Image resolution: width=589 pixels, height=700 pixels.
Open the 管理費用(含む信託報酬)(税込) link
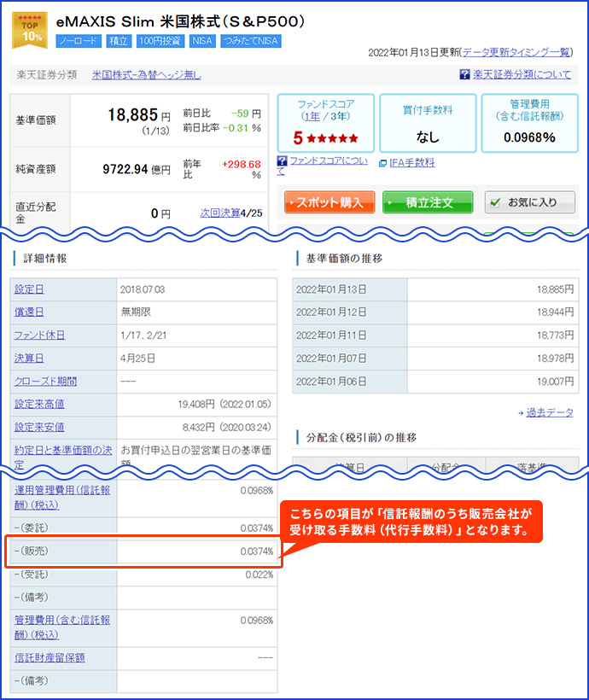pyautogui.click(x=62, y=627)
